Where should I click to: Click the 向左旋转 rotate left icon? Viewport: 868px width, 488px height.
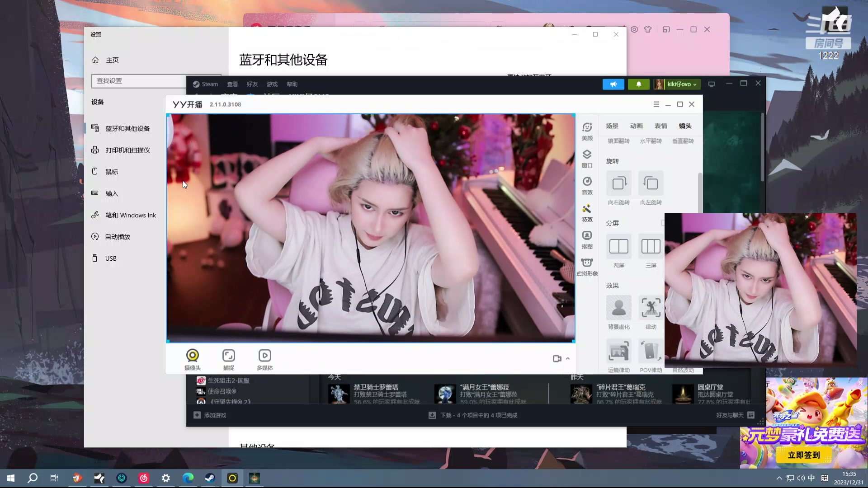pos(651,183)
